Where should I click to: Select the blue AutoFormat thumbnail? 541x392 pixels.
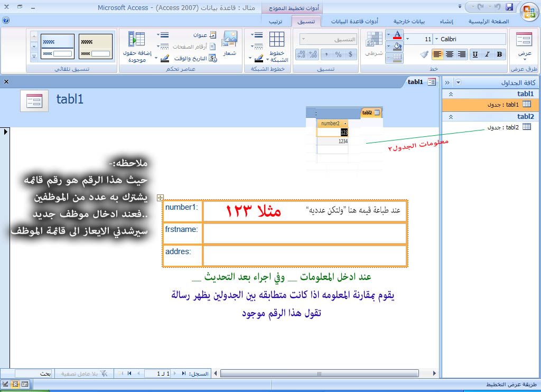[x=57, y=46]
